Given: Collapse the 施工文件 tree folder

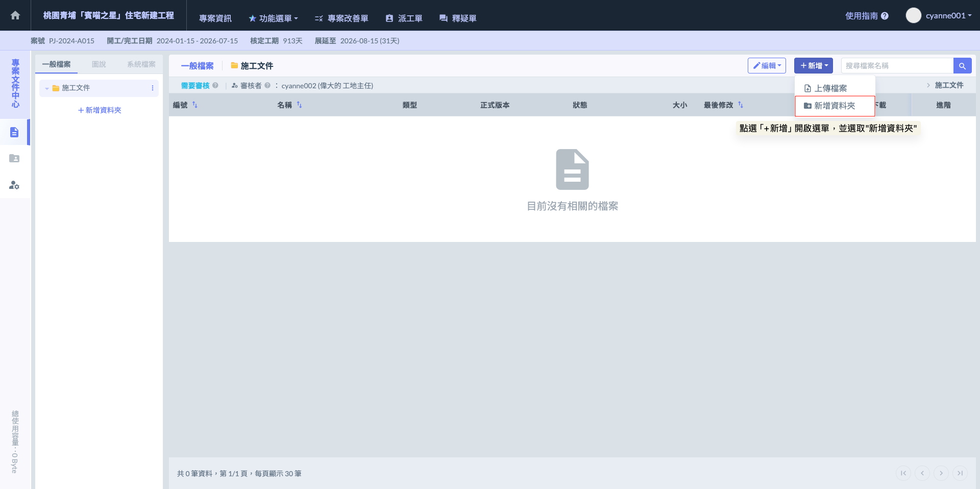Looking at the screenshot, I should [47, 88].
